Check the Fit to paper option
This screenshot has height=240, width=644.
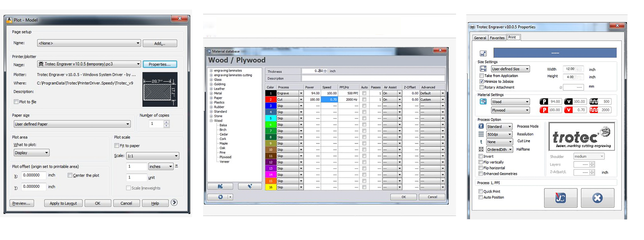[x=116, y=146]
